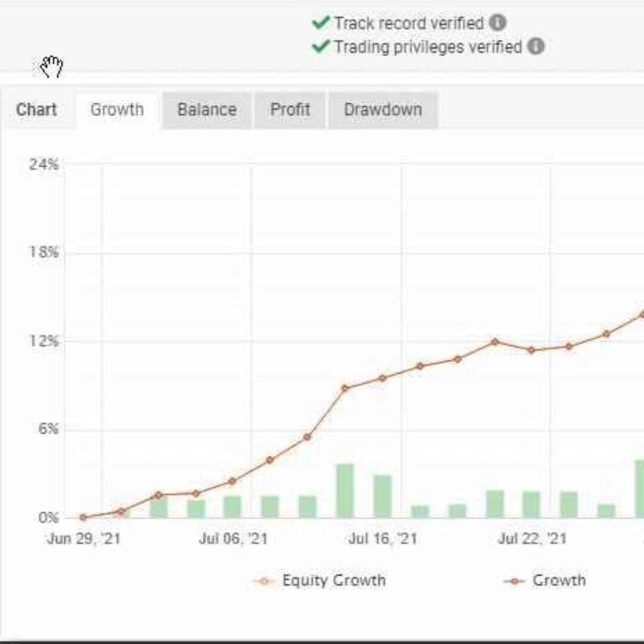Click green checkmark next to Trading privileges verified
Screen dimensions: 644x644
pos(321,47)
